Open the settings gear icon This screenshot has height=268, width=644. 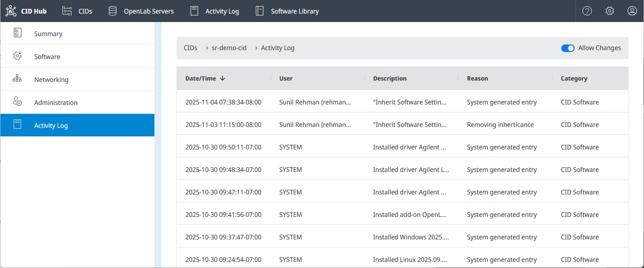[610, 11]
